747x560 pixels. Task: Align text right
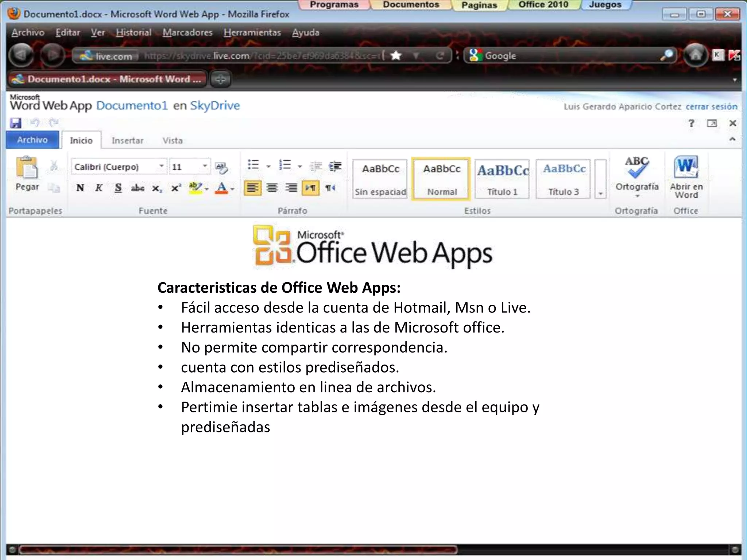(x=291, y=188)
